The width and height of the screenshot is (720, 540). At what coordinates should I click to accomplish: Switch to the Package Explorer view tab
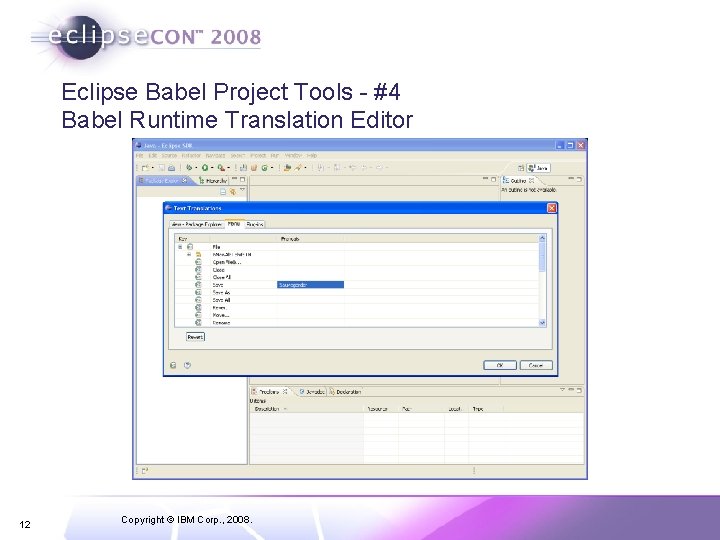(x=163, y=180)
